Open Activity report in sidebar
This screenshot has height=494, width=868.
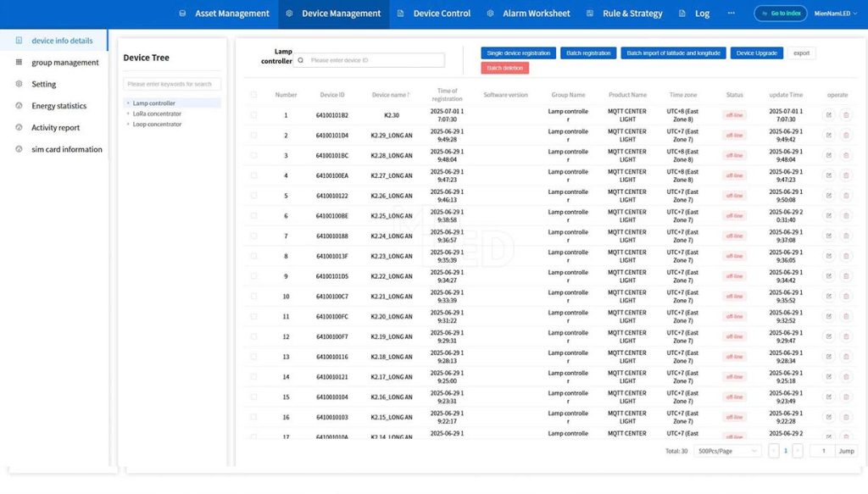54,127
